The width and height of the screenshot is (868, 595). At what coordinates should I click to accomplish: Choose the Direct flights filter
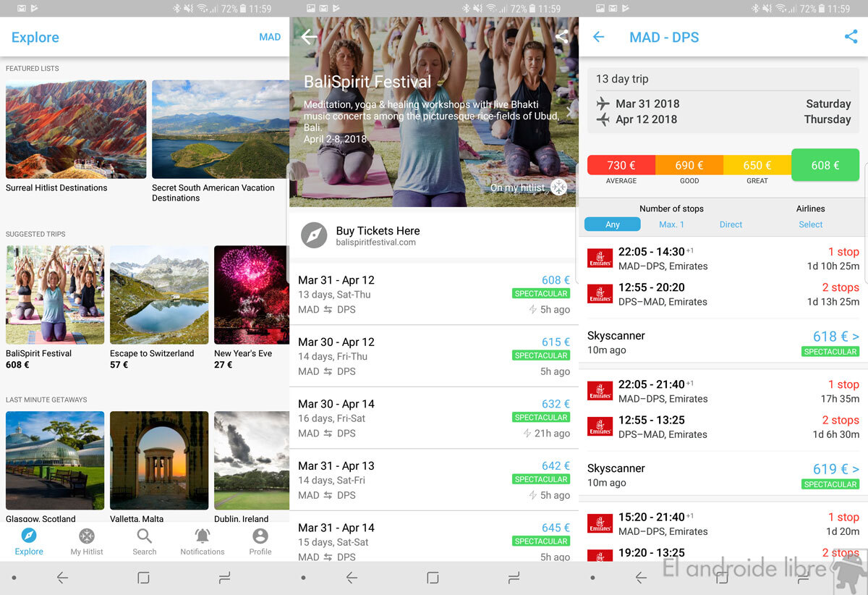coord(731,224)
